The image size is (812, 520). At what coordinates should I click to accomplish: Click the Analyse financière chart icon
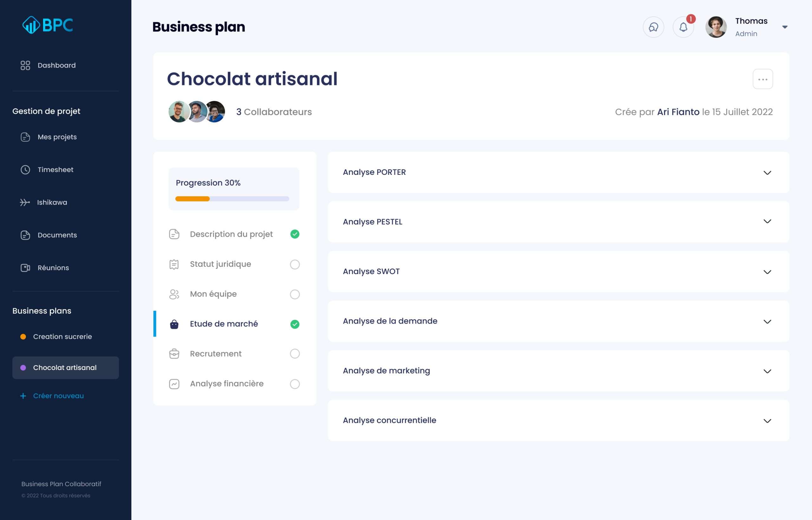174,384
